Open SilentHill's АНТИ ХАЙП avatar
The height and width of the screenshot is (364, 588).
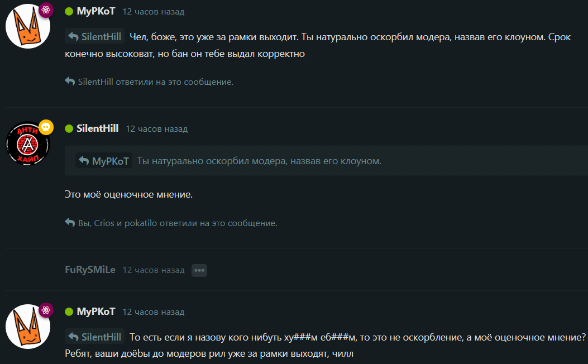[x=28, y=143]
